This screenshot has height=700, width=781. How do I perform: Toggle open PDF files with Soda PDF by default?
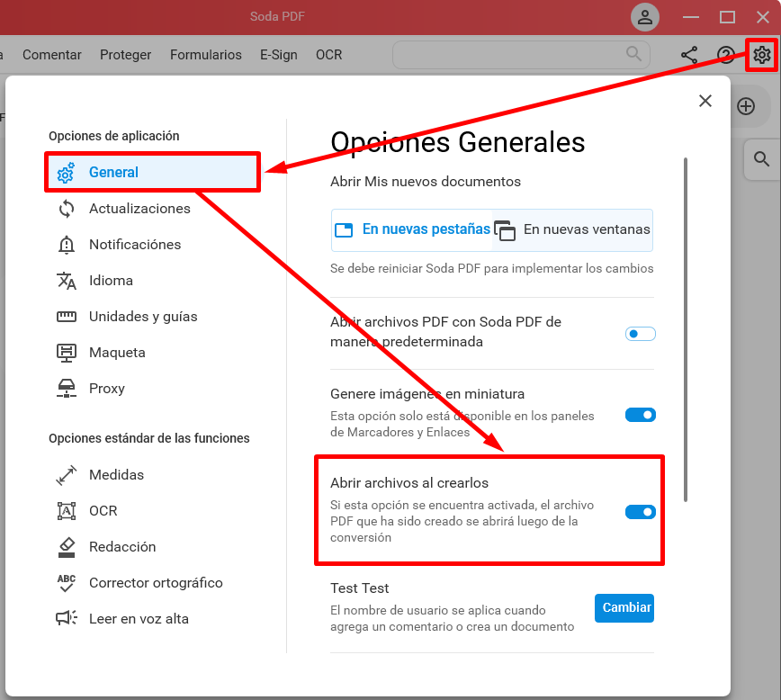point(641,334)
